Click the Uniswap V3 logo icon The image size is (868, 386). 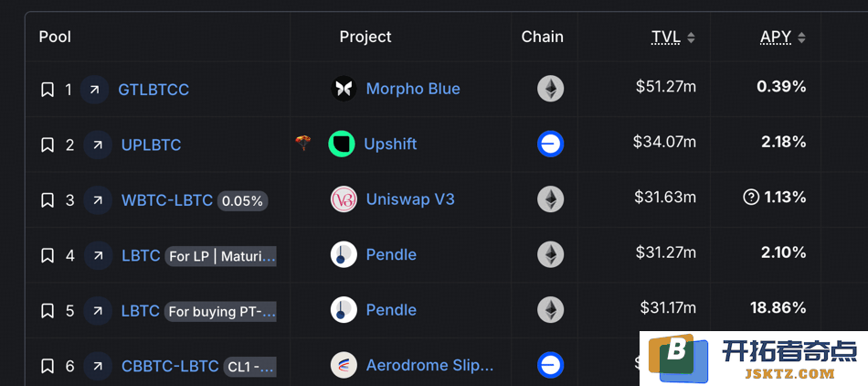pyautogui.click(x=344, y=199)
